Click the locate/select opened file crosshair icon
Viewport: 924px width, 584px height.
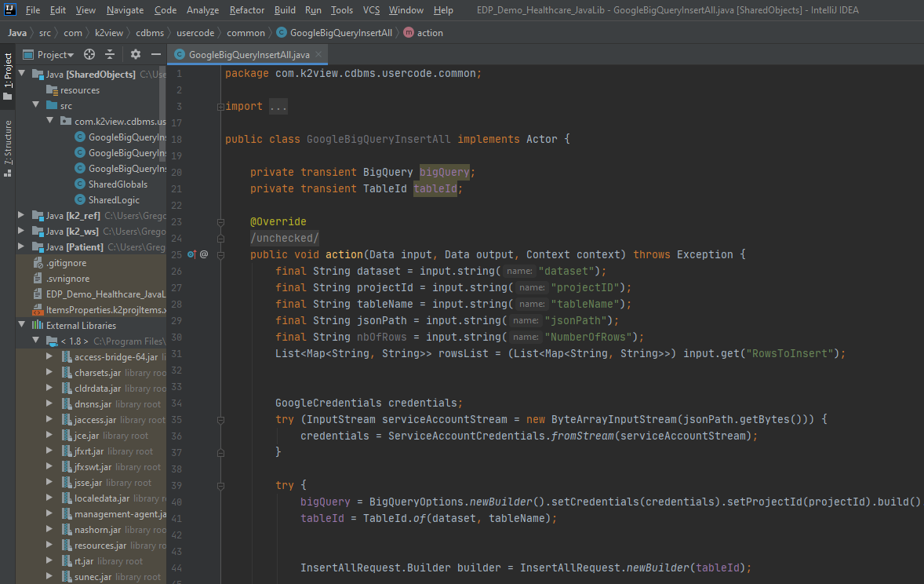point(89,54)
